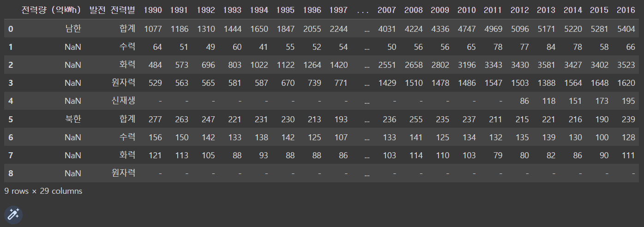Click value 100 in the 2015 column
The width and height of the screenshot is (644, 227).
click(601, 137)
